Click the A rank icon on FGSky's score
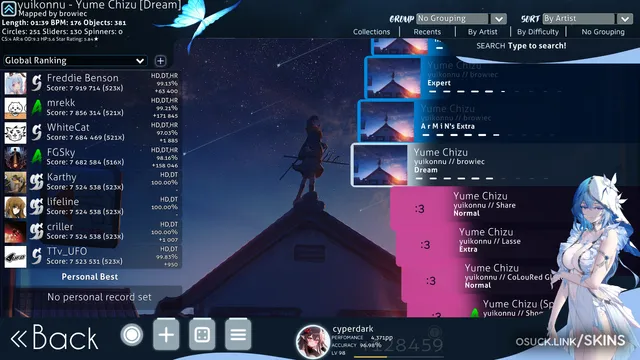 click(37, 157)
